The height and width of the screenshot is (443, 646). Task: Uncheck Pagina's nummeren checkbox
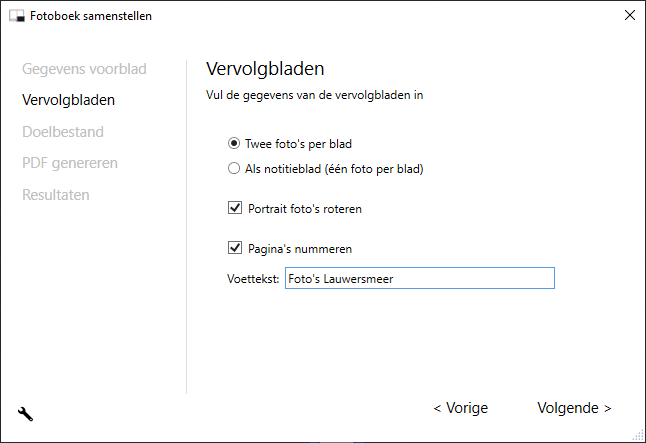click(x=236, y=248)
